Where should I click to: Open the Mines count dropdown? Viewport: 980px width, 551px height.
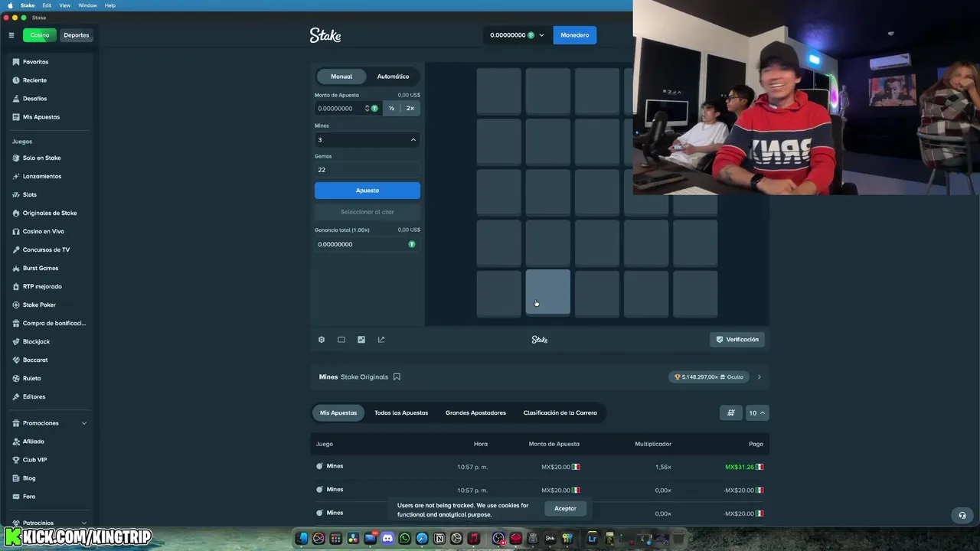click(x=367, y=139)
